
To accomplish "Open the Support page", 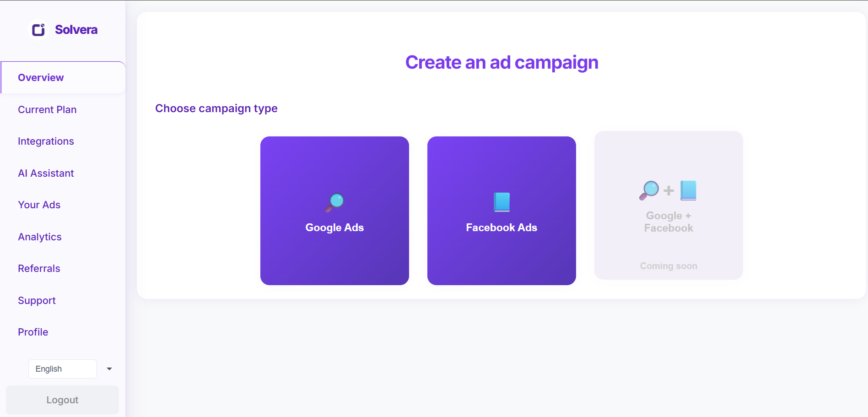I will [37, 300].
